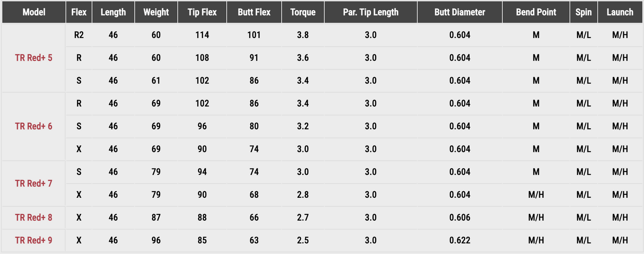Click the Launch column header
The height and width of the screenshot is (254, 644).
pyautogui.click(x=620, y=12)
